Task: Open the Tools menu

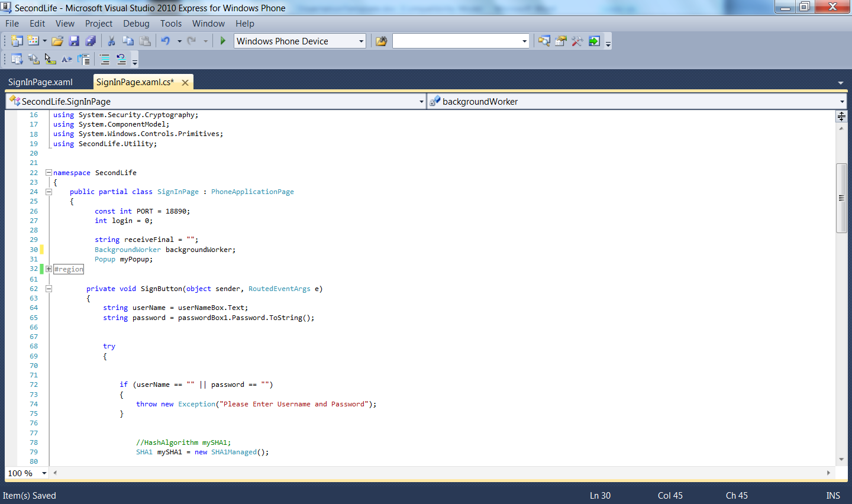Action: click(171, 24)
